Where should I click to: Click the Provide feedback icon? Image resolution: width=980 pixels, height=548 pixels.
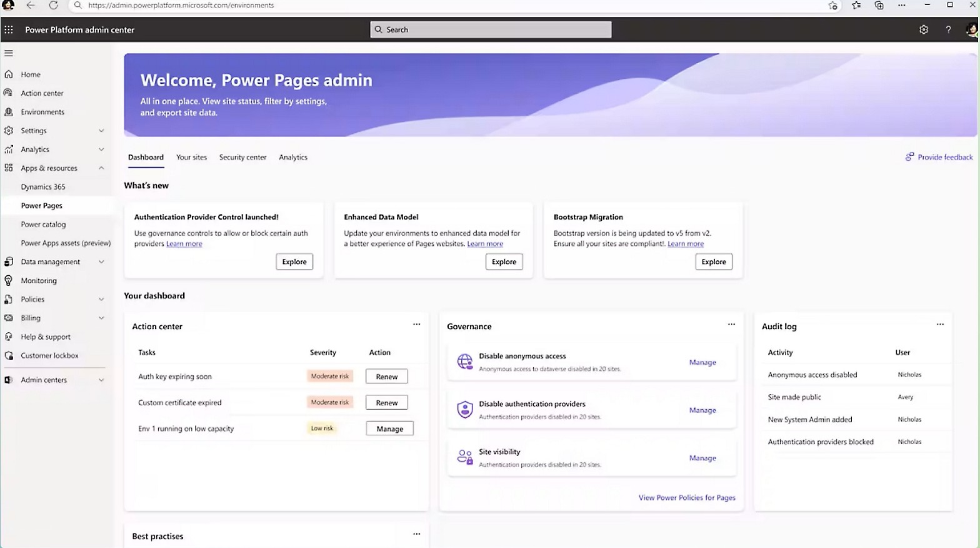pos(910,156)
